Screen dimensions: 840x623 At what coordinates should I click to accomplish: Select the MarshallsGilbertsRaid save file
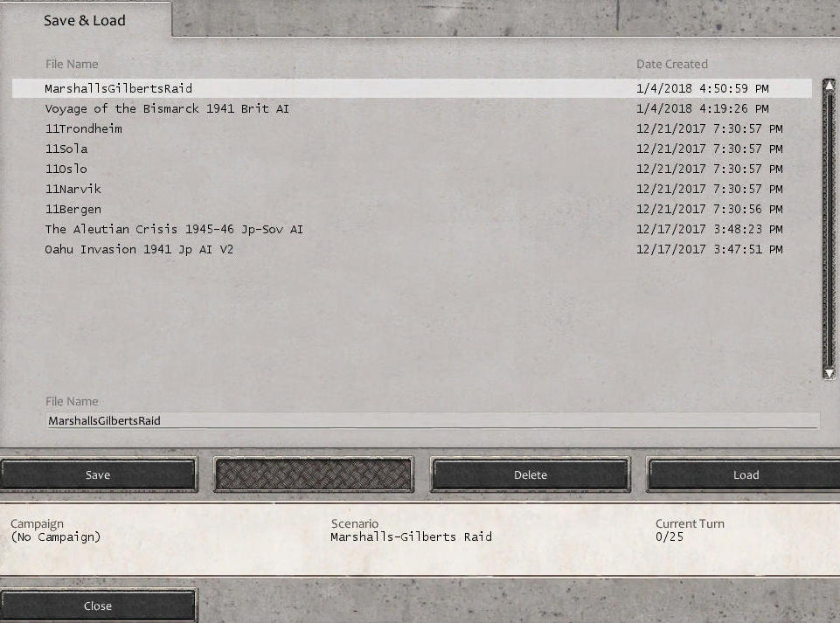pyautogui.click(x=412, y=88)
